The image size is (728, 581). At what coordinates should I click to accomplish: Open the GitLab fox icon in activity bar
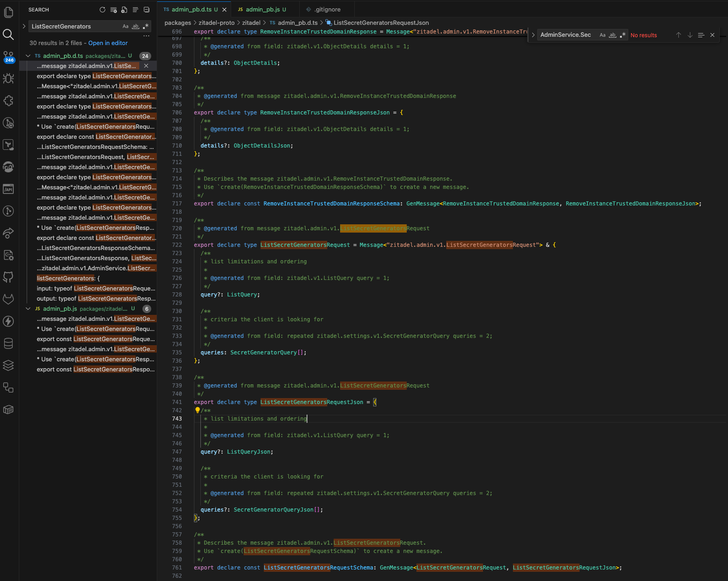8,299
